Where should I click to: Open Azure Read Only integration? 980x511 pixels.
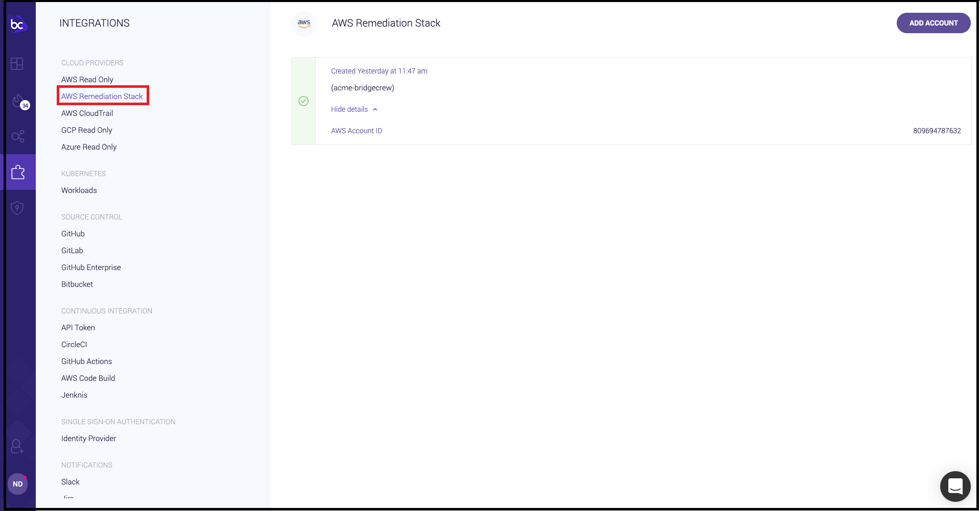pyautogui.click(x=89, y=147)
